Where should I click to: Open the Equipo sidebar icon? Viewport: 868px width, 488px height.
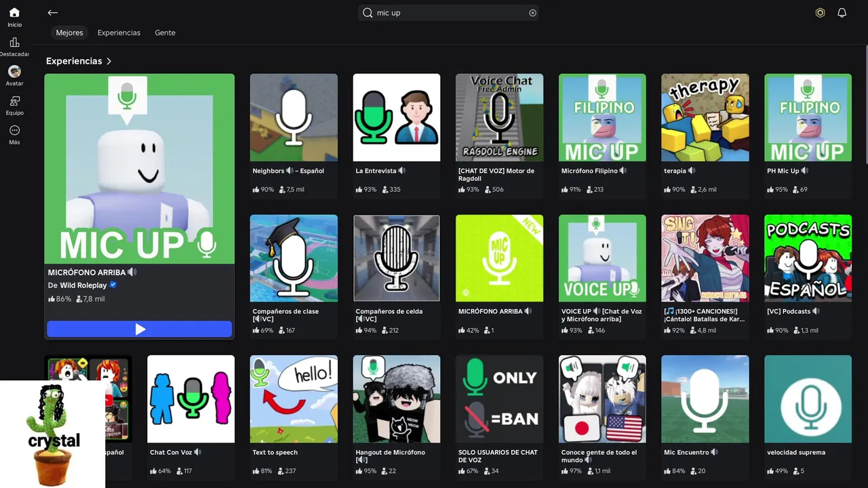[x=14, y=101]
